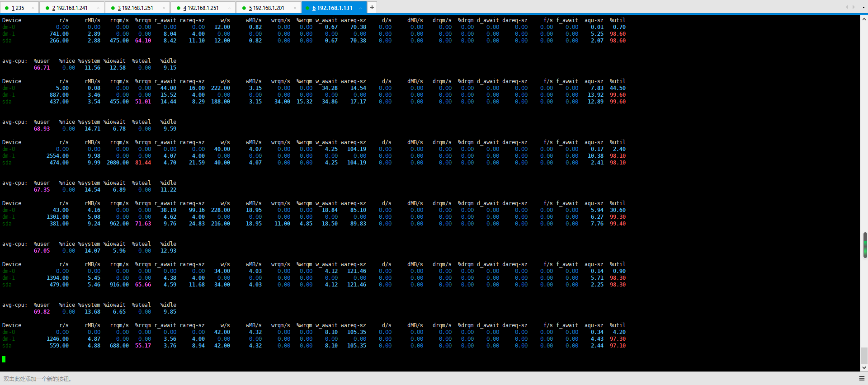
Task: Close the 5 192.168.1.201 session tab
Action: (x=295, y=8)
